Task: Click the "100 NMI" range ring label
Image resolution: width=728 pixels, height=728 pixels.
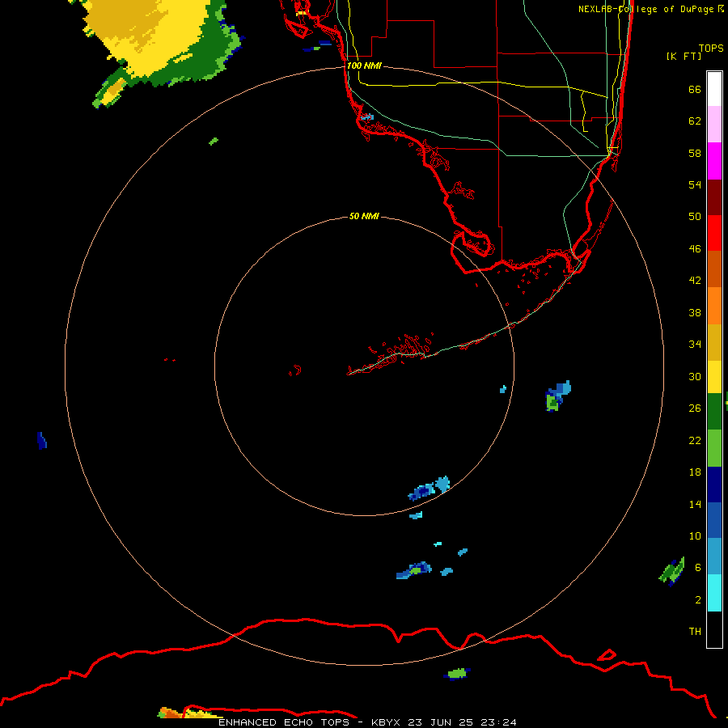Action: (x=364, y=66)
